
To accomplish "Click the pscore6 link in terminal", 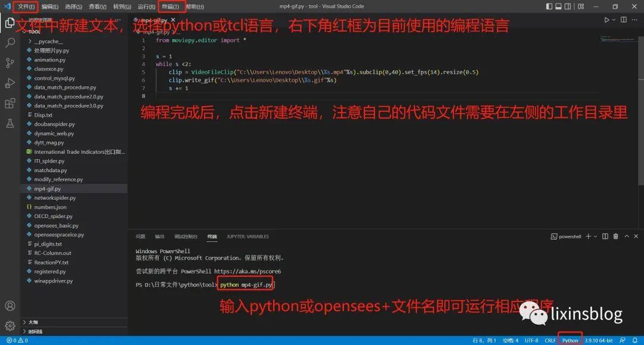I will coord(247,271).
